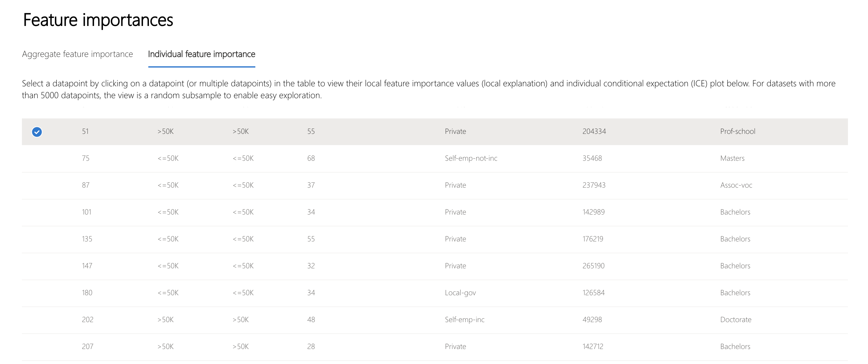
Task: Click fnlwgt value 35468
Action: (592, 158)
